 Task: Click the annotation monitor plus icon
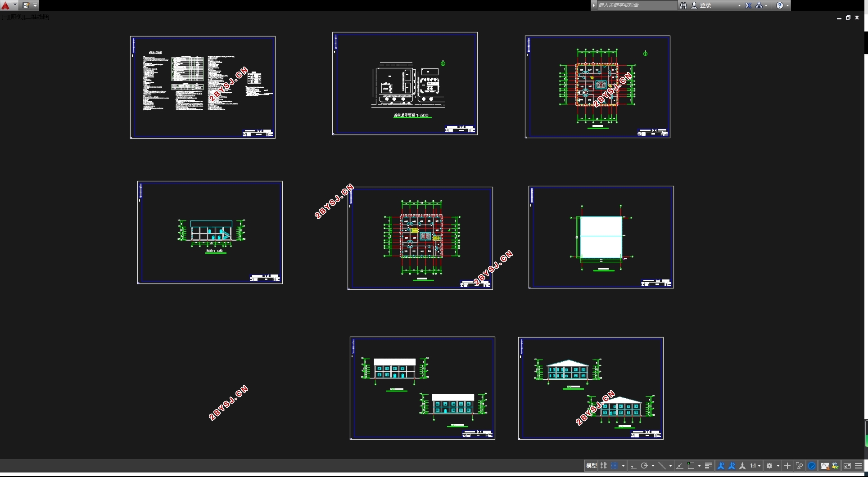787,466
